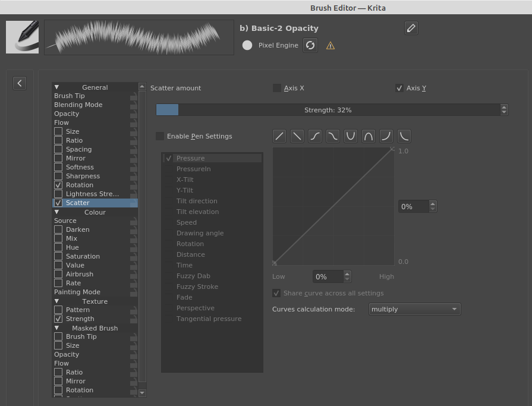Click the reload brush preset icon
The height and width of the screenshot is (406, 532).
tap(310, 45)
